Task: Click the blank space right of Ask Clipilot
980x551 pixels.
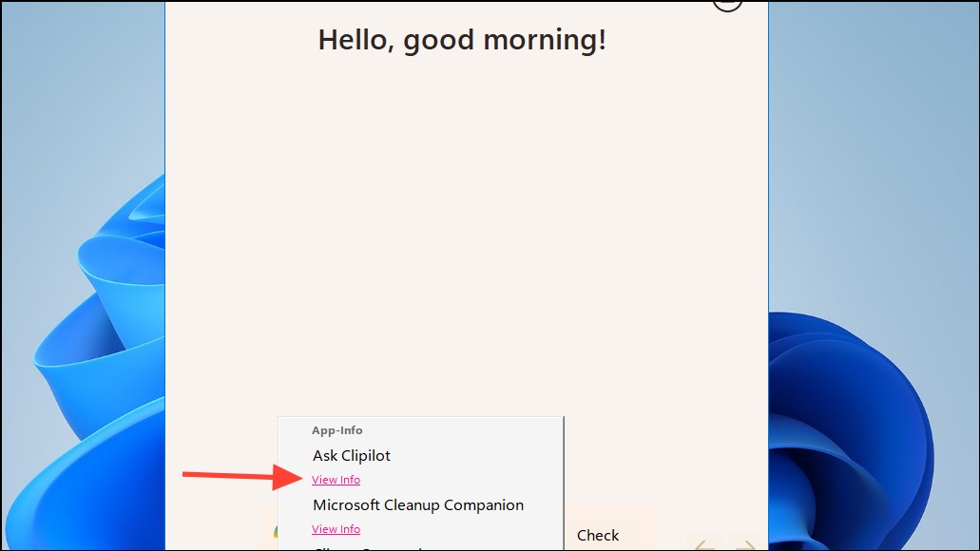Action: coord(475,455)
